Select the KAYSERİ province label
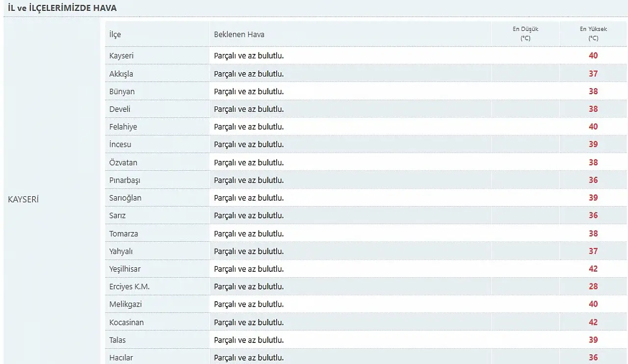 click(x=23, y=200)
